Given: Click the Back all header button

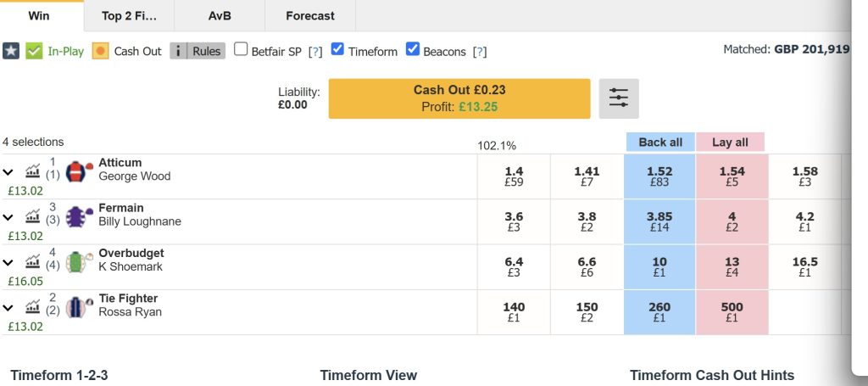Looking at the screenshot, I should 659,142.
